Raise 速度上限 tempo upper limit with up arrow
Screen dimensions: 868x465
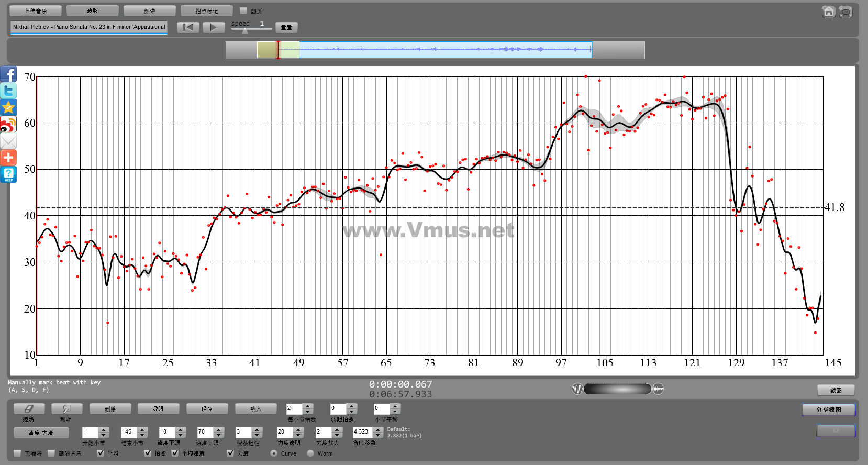click(219, 429)
